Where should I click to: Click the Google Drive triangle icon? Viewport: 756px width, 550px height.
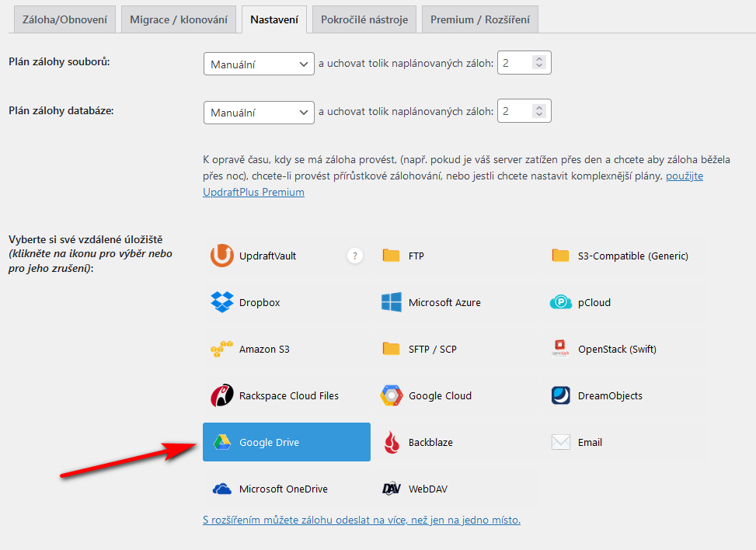221,442
